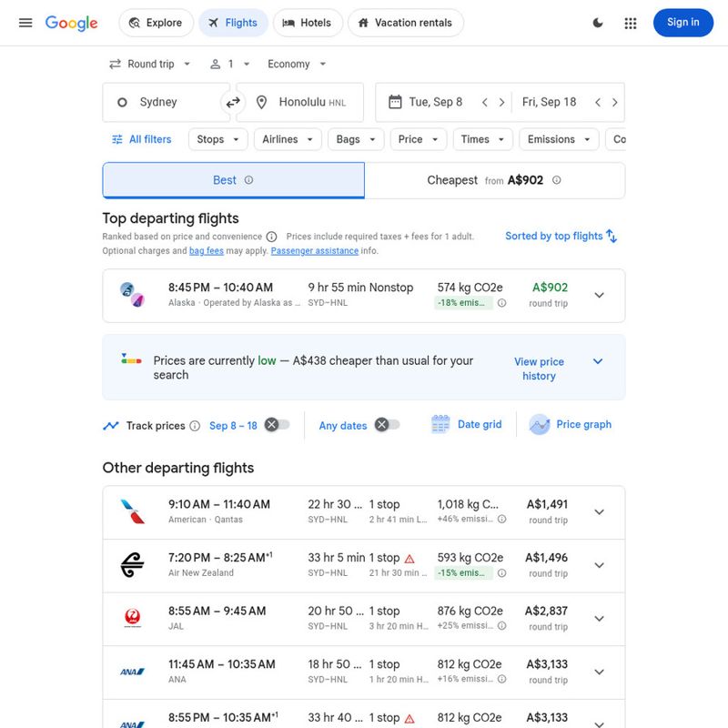Open the Date grid link

coord(480,424)
